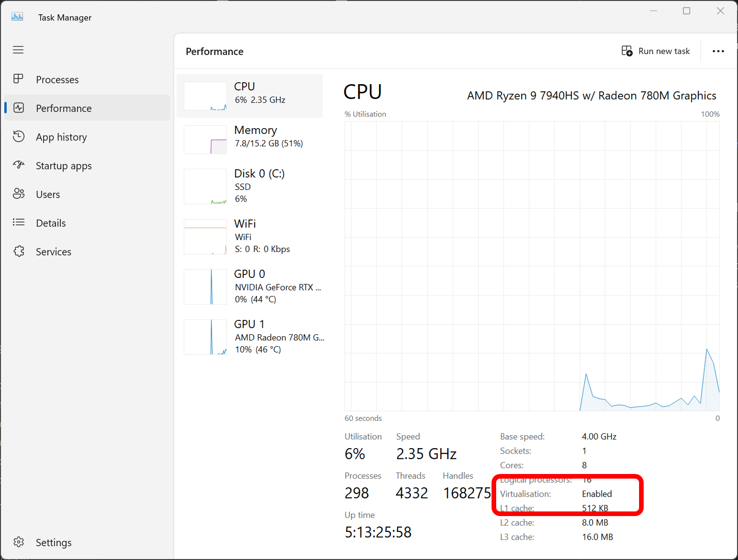Click the Threads count 4332
The height and width of the screenshot is (560, 738).
tap(412, 493)
